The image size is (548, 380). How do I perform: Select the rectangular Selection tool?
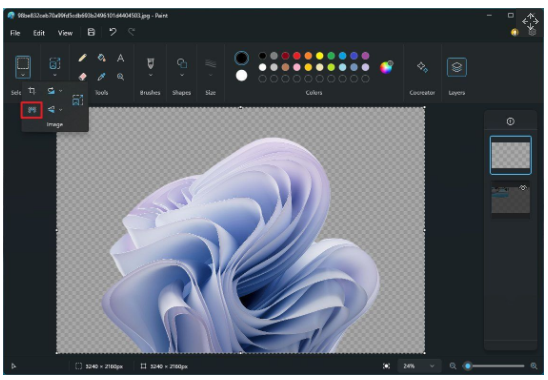23,64
